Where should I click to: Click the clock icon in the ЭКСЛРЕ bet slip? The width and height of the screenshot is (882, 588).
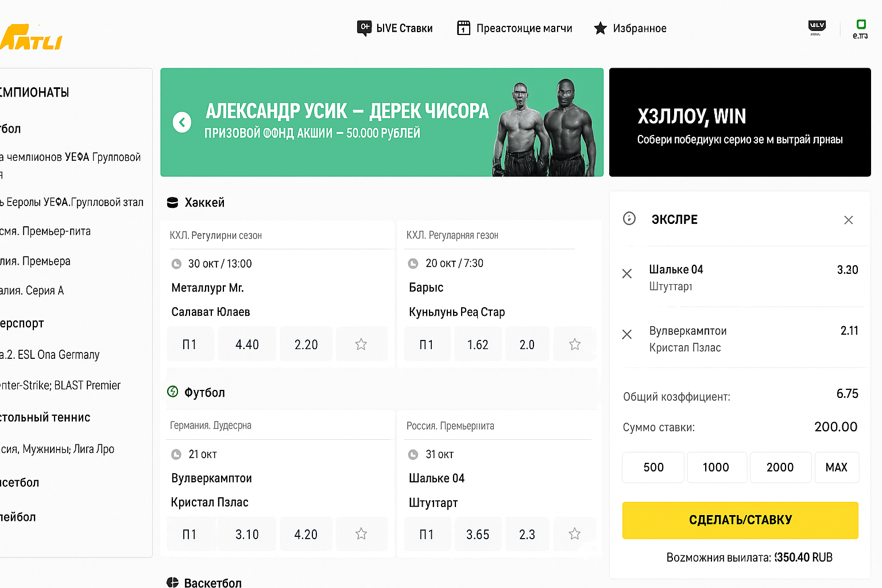pos(629,219)
